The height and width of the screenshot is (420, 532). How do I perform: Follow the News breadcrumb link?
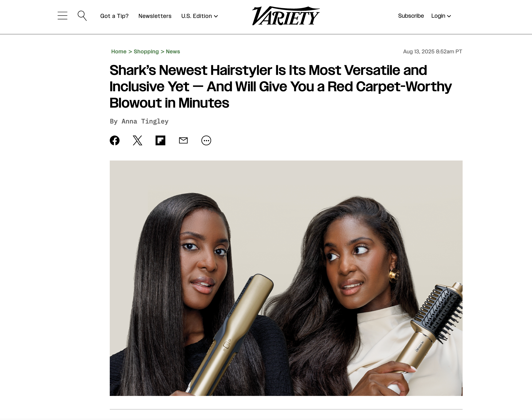click(173, 51)
